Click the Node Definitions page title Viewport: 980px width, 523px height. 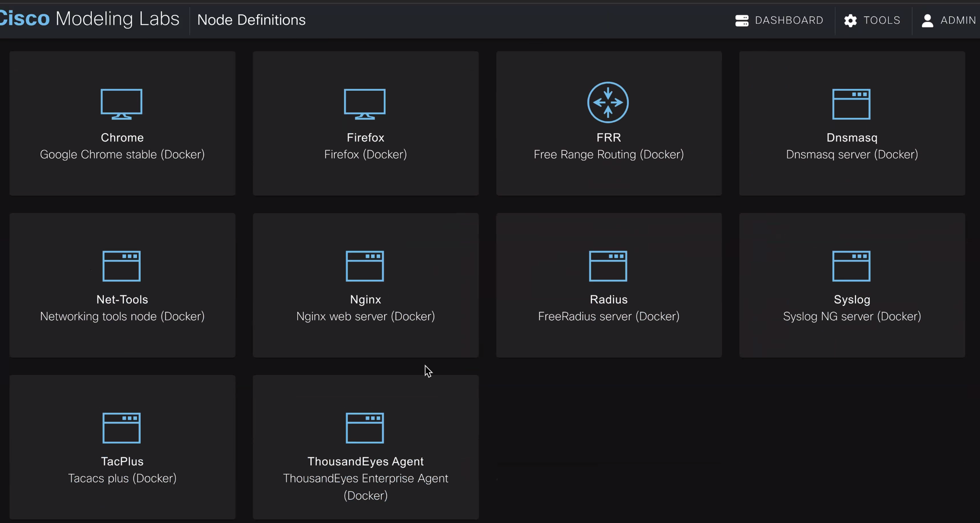click(x=251, y=20)
